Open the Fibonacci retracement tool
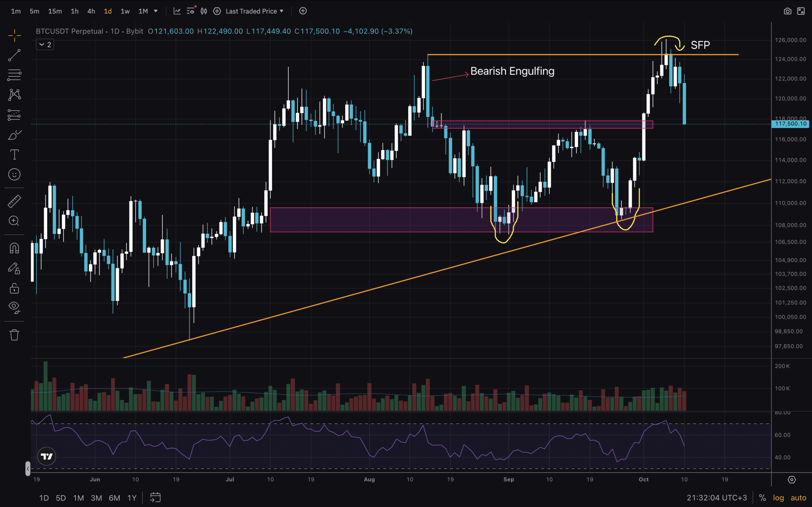The image size is (812, 507). 14,75
